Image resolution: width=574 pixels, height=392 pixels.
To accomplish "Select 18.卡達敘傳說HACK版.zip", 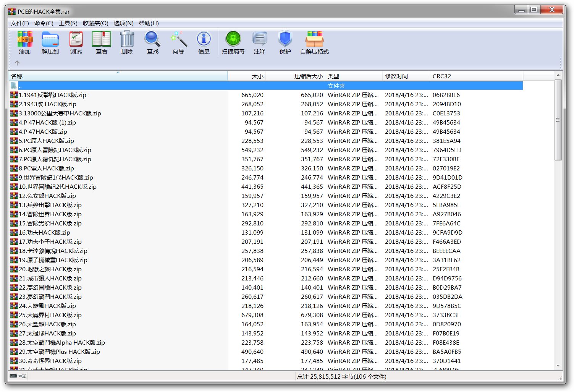I will [53, 251].
